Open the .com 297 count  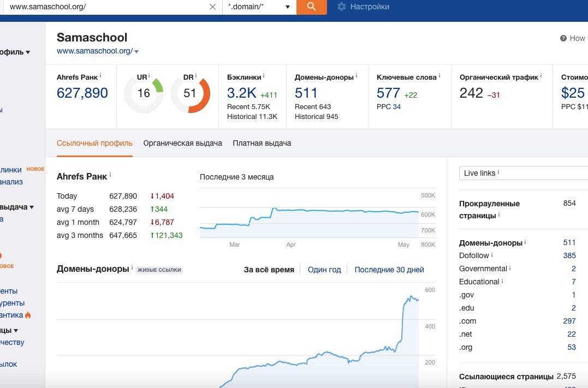click(x=569, y=321)
